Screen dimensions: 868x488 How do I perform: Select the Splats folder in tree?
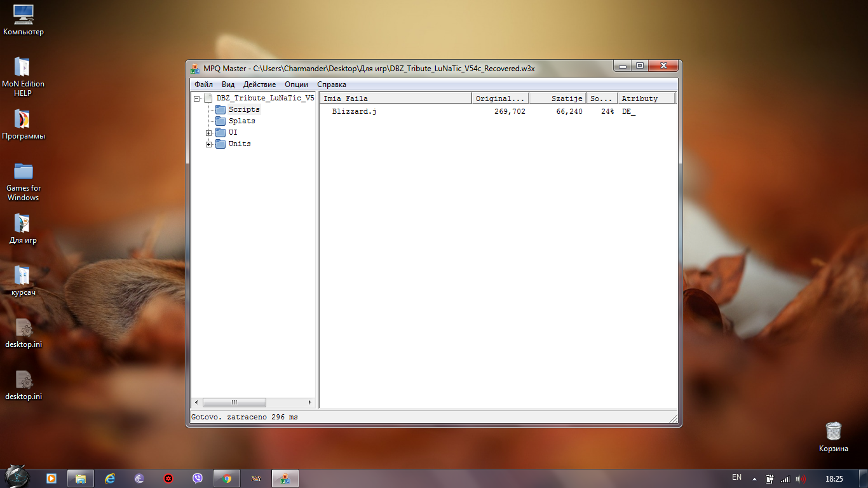tap(242, 121)
